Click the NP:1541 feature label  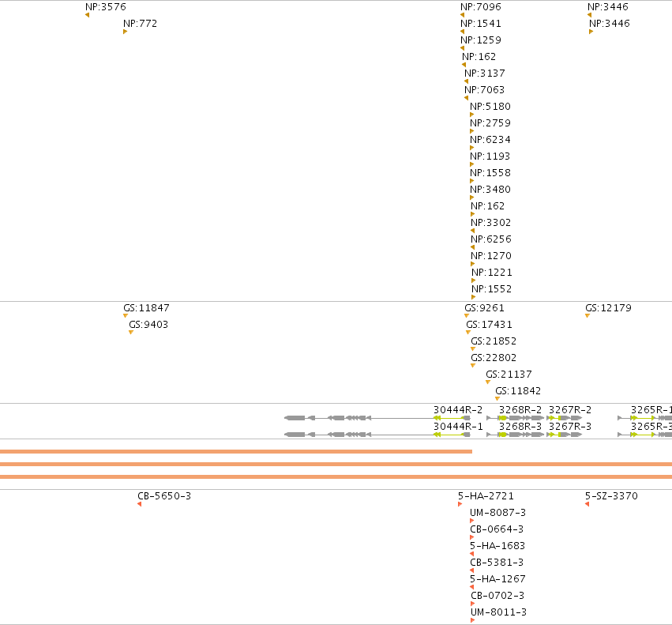(x=480, y=24)
